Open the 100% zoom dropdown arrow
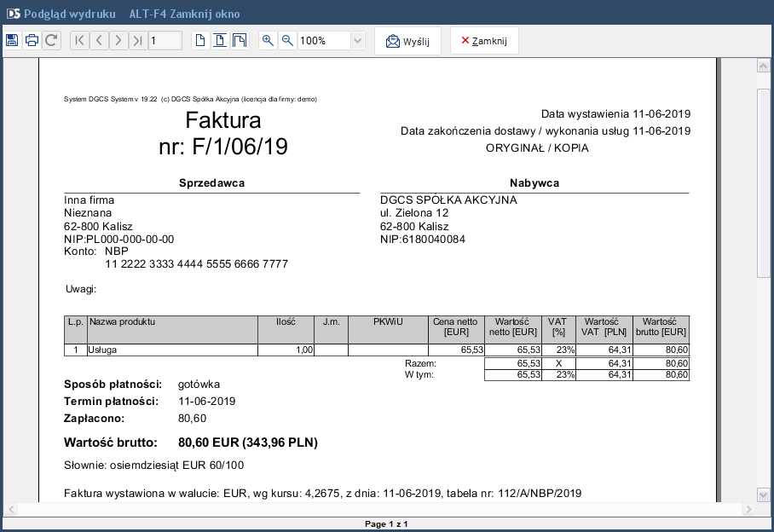The width and height of the screenshot is (774, 532). [x=358, y=40]
